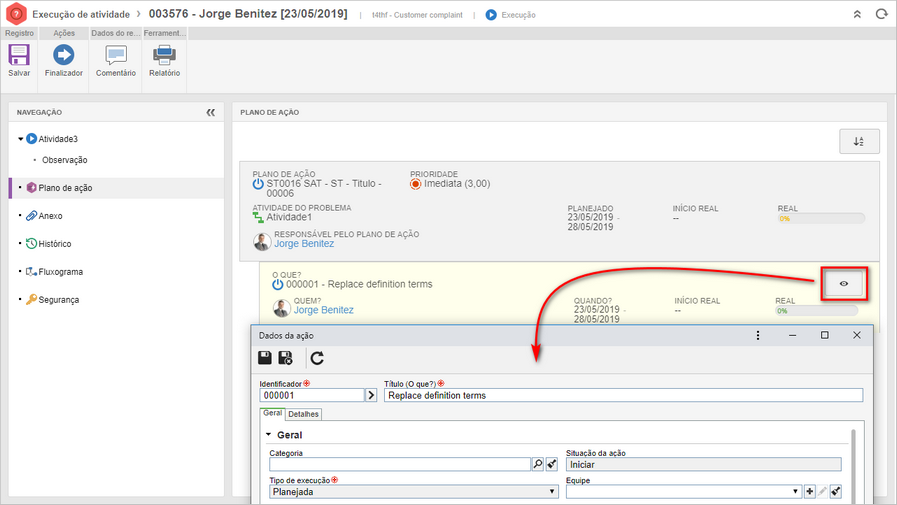Clear the Categoria field with the brush icon
Screen dimensions: 897x505
pyautogui.click(x=551, y=464)
